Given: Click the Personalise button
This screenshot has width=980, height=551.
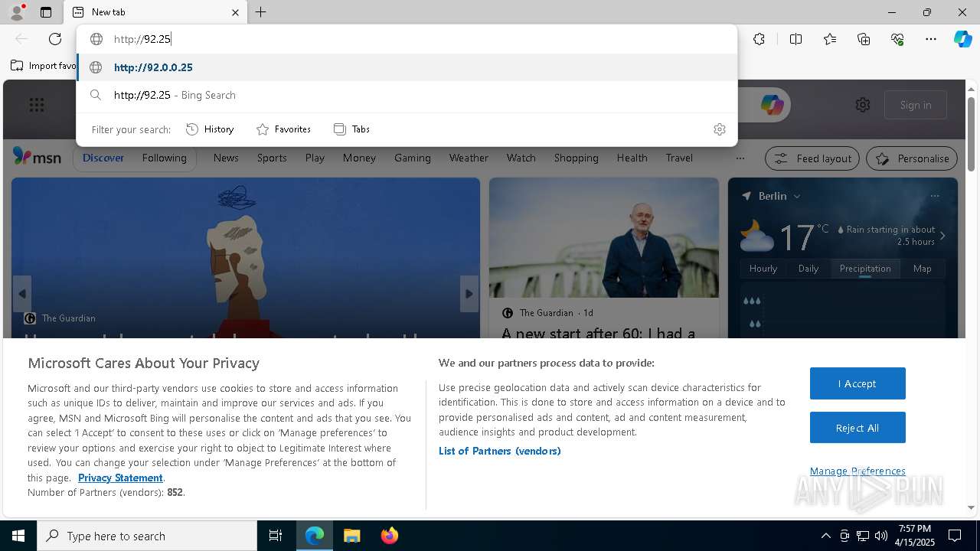Looking at the screenshot, I should [x=912, y=158].
